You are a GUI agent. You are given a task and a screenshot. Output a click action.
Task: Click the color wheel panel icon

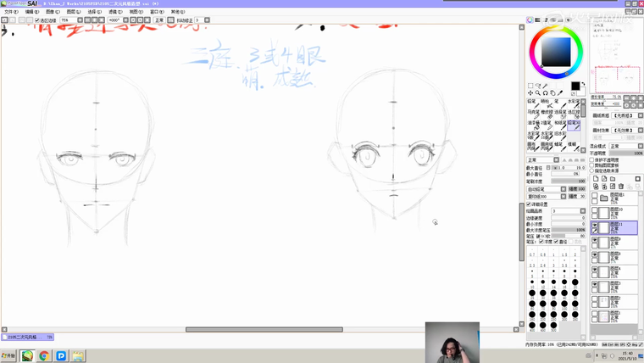pos(530,20)
